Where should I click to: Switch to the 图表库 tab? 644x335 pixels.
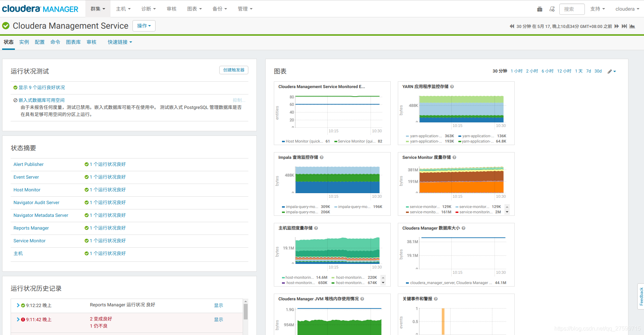click(x=73, y=42)
